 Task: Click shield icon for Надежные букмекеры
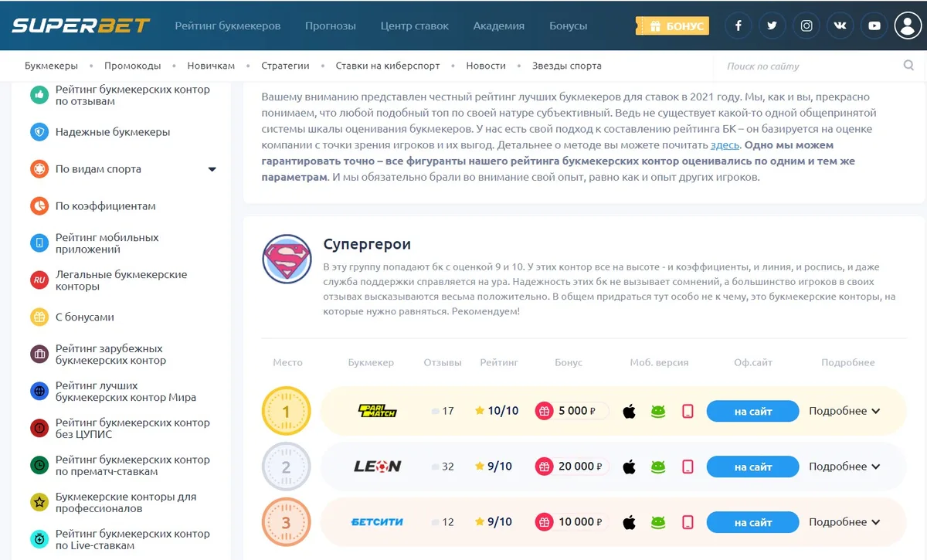pos(39,132)
